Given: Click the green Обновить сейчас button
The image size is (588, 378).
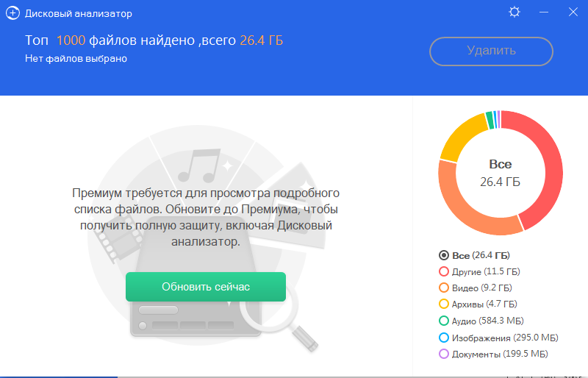Looking at the screenshot, I should pyautogui.click(x=206, y=287).
